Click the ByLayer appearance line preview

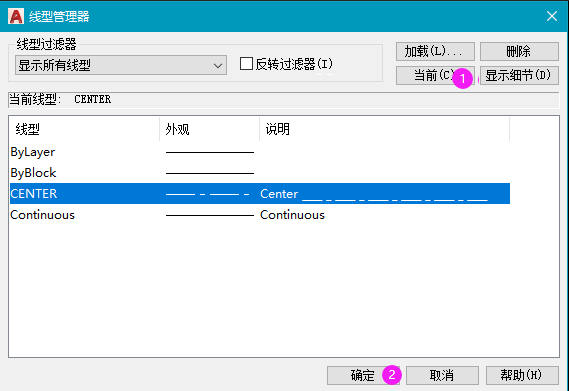click(210, 152)
